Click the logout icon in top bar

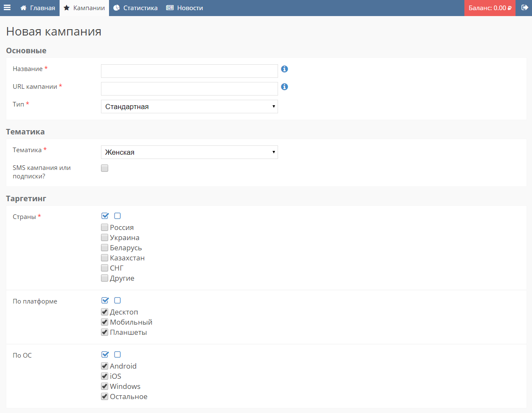point(524,8)
